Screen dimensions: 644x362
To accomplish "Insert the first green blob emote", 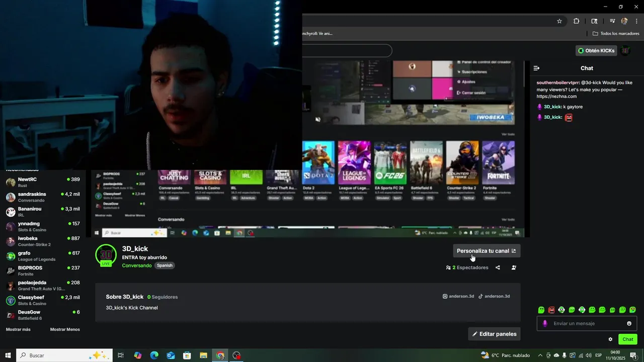I will [541, 310].
